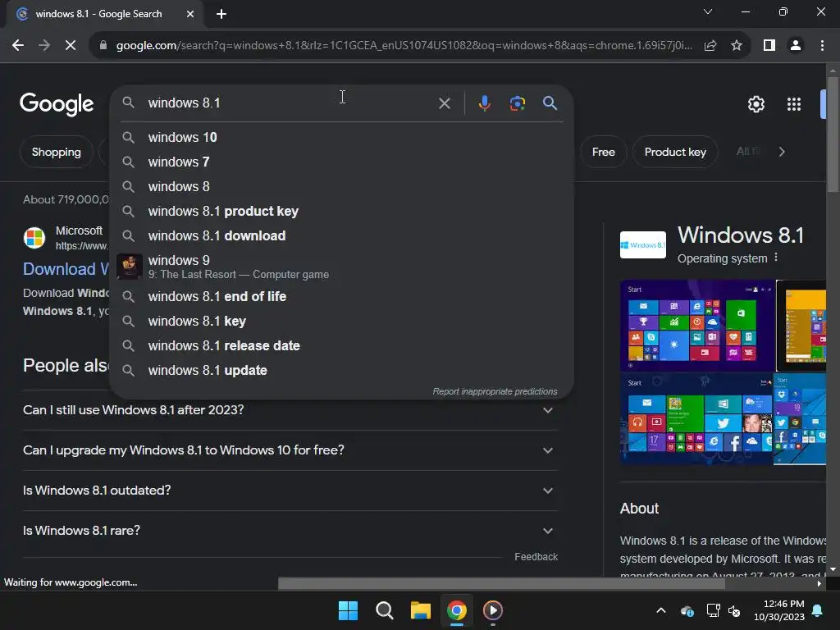Viewport: 840px width, 630px height.
Task: Choose suggestion windows 8.1 key
Action: [341, 322]
